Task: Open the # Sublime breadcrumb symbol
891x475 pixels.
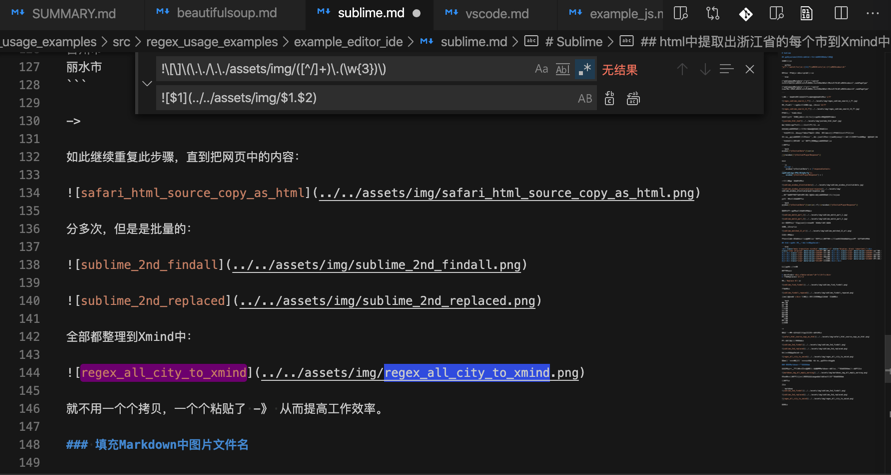Action: (574, 42)
